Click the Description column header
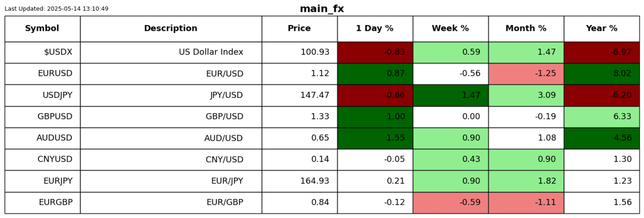Screen dimensions: 644x218 pos(170,28)
